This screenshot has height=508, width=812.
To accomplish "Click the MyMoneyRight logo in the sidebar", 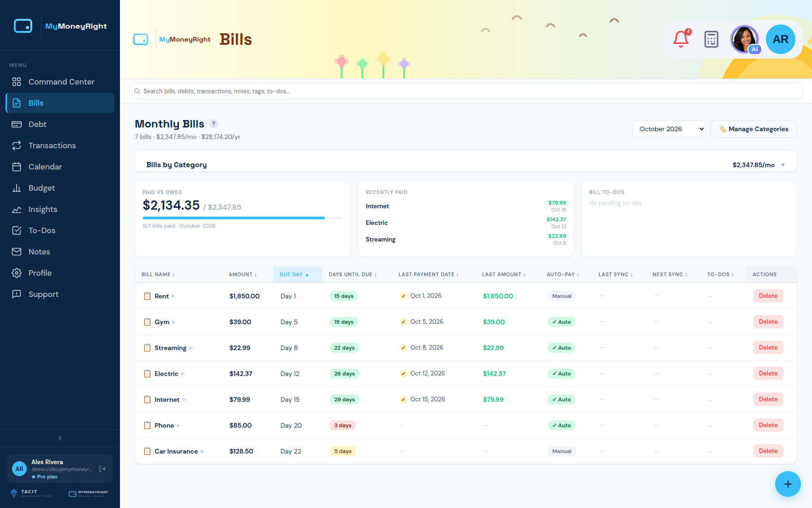I will click(60, 26).
